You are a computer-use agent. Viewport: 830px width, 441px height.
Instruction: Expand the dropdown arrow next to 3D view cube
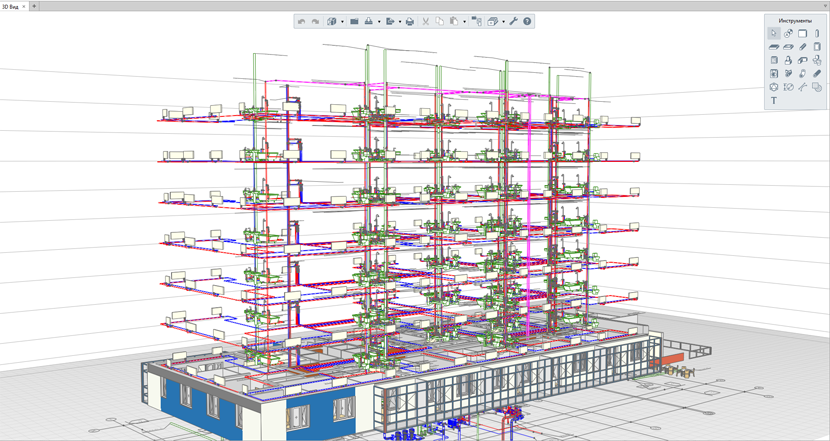(x=342, y=22)
